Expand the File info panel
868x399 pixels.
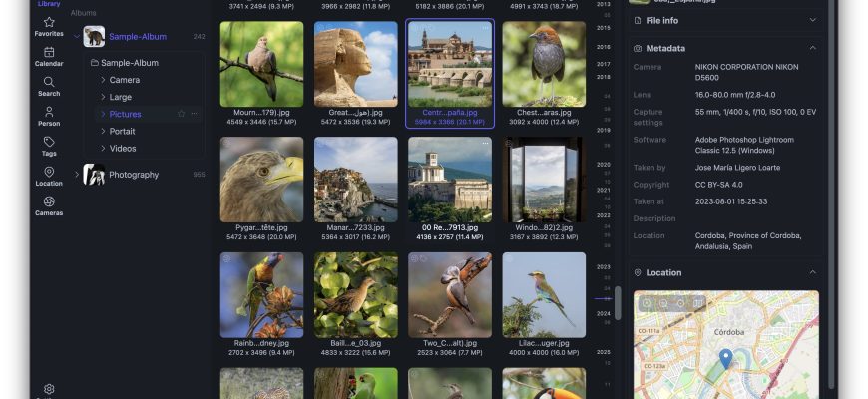click(x=813, y=21)
